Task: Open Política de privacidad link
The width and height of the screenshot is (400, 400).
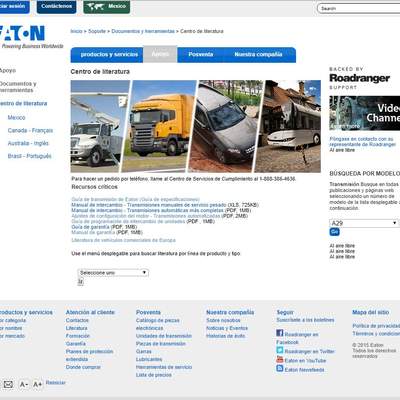Action: click(376, 326)
